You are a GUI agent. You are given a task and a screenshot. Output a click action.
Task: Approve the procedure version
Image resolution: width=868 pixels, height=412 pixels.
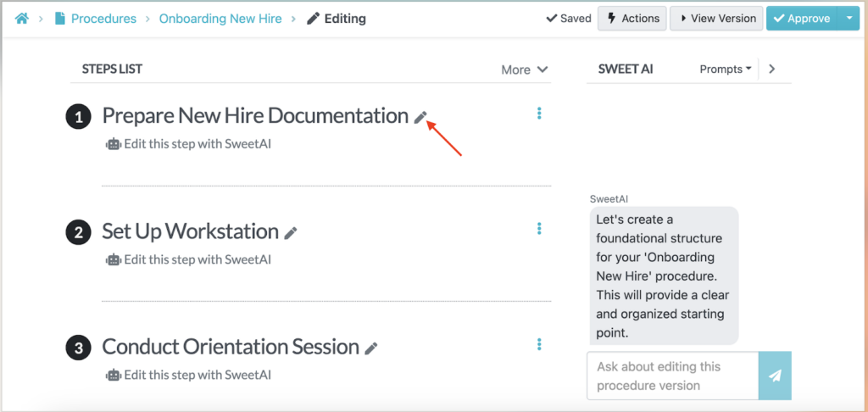click(801, 18)
